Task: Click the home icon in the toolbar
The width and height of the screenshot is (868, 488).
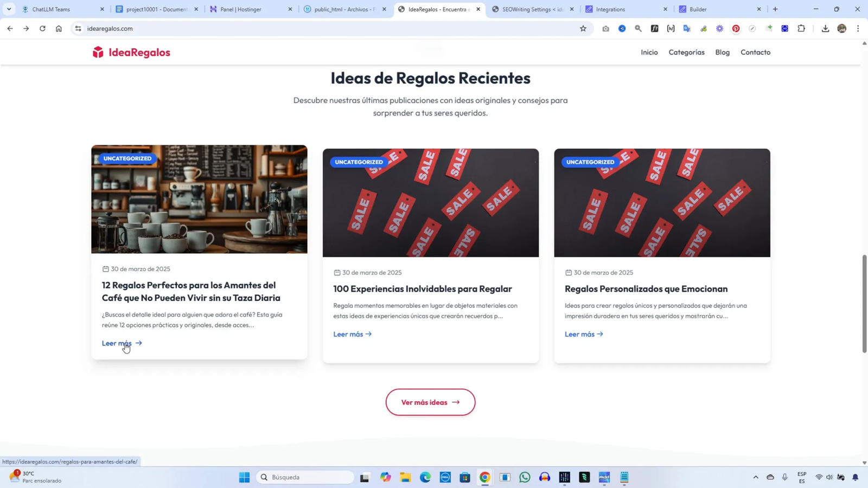Action: (59, 29)
